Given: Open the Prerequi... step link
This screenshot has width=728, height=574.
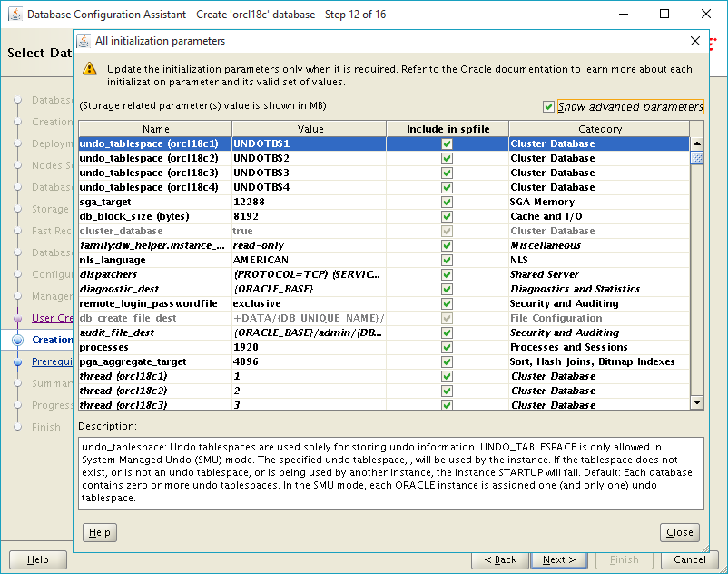Looking at the screenshot, I should 52,361.
